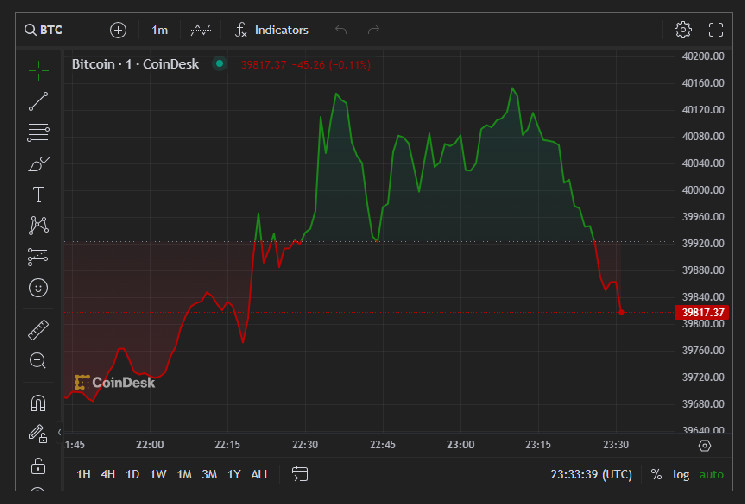
Task: Open the go to date calendar icon
Action: [x=300, y=474]
